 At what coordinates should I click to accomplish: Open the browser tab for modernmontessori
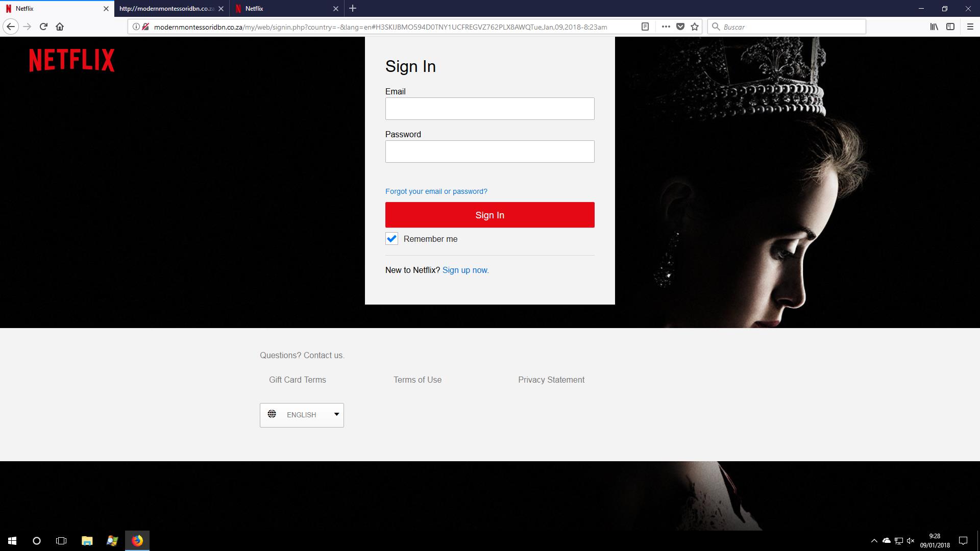[166, 8]
